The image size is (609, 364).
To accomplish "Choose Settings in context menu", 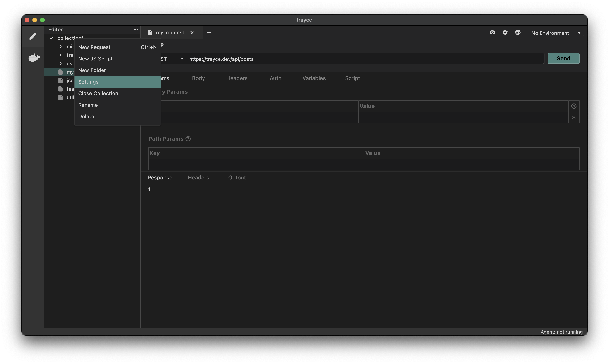I will coord(117,82).
